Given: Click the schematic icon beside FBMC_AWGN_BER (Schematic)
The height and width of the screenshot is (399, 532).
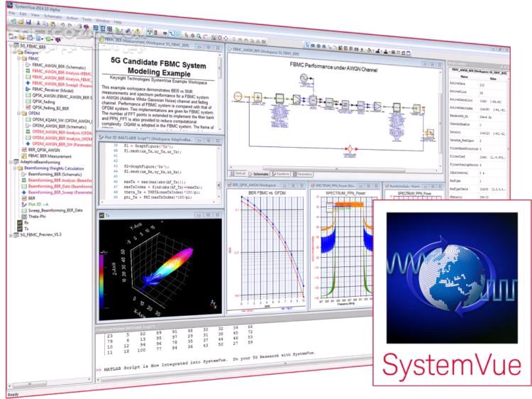Looking at the screenshot, I should pyautogui.click(x=28, y=64).
